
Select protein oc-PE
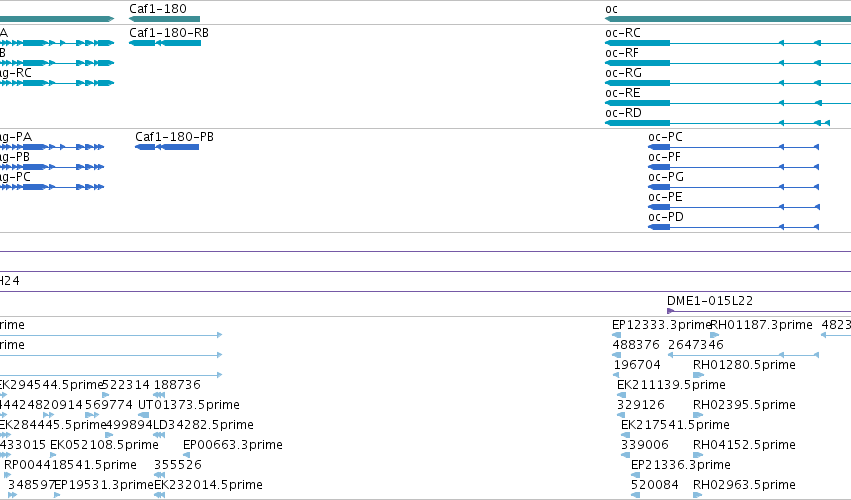665,197
